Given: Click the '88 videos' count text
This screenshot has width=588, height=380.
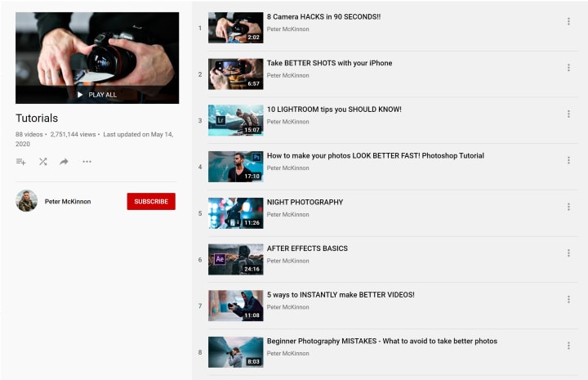Looking at the screenshot, I should coord(29,134).
